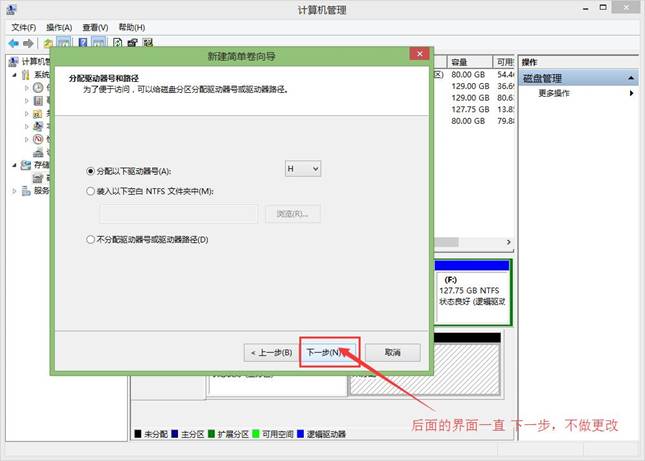This screenshot has height=461, width=645.
Task: Select the Task Scheduler clock icon
Action: (38, 88)
